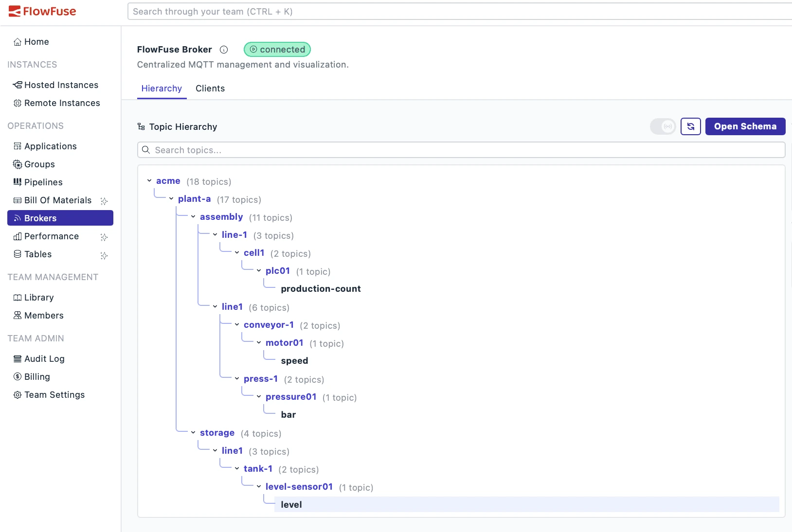Open Hosted Instances in the sidebar
This screenshot has height=532, width=792.
point(60,85)
